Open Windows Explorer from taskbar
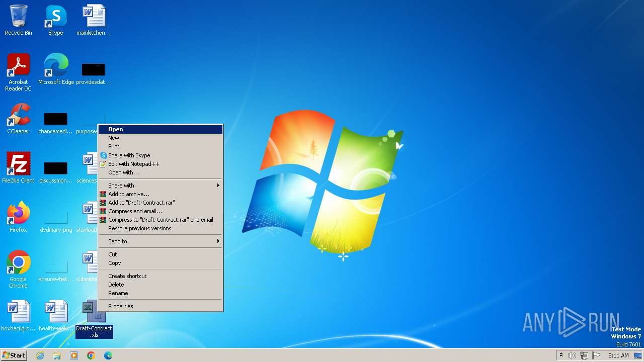Screen dimensions: 644x362 tap(57, 355)
